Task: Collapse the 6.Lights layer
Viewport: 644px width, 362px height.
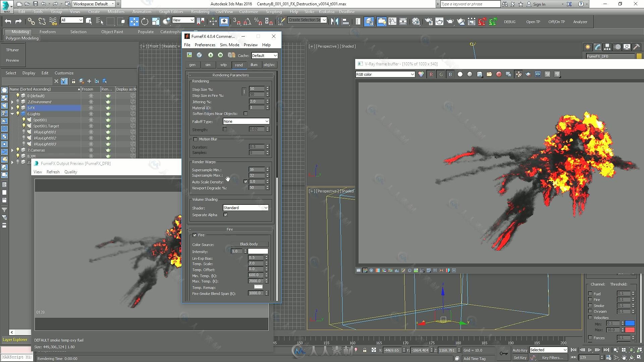Action: [12, 114]
